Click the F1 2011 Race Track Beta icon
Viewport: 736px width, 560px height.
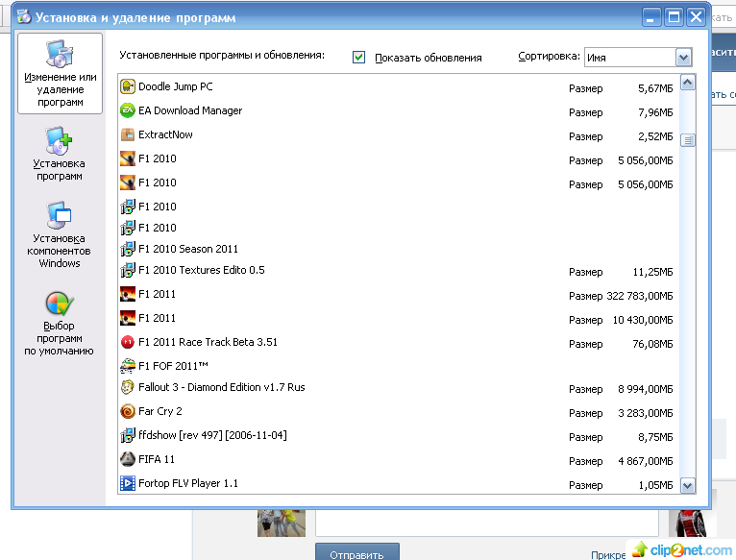point(127,342)
